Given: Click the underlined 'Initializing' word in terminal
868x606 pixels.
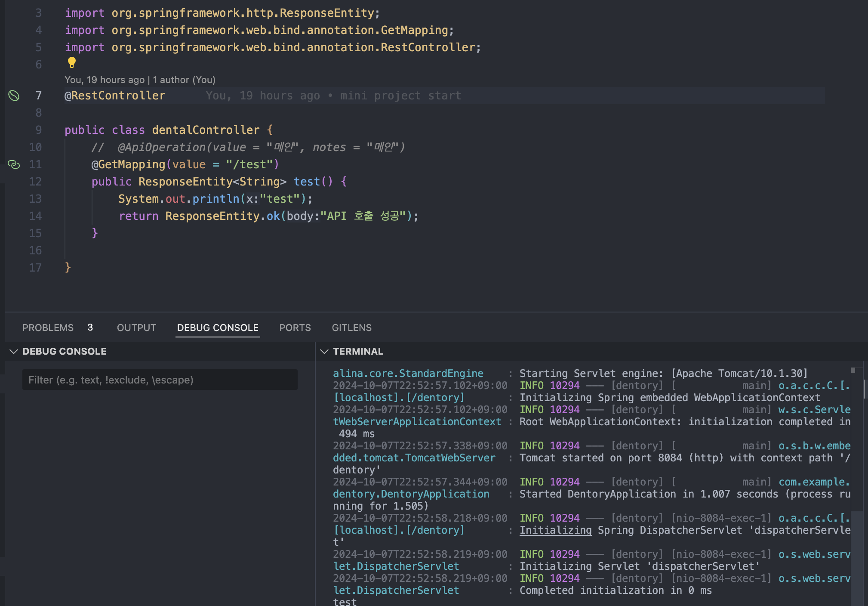Looking at the screenshot, I should [x=555, y=530].
